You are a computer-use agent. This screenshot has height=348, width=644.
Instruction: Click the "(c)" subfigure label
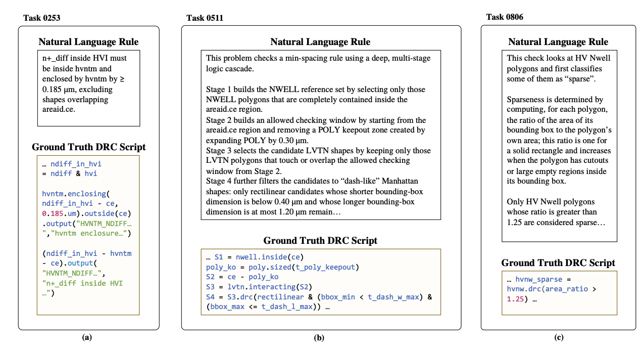(x=559, y=337)
